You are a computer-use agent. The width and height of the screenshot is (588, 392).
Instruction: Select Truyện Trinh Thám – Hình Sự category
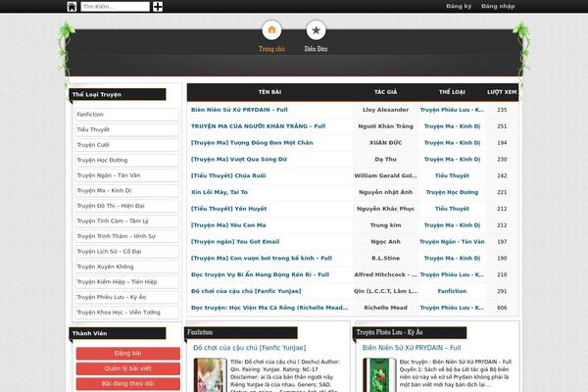[126, 236]
